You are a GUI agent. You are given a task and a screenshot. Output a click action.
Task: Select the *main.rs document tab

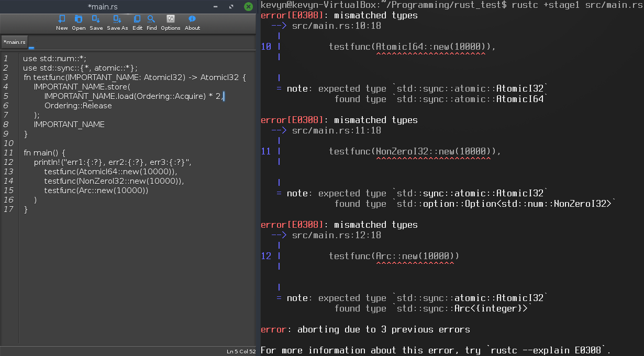[x=15, y=42]
